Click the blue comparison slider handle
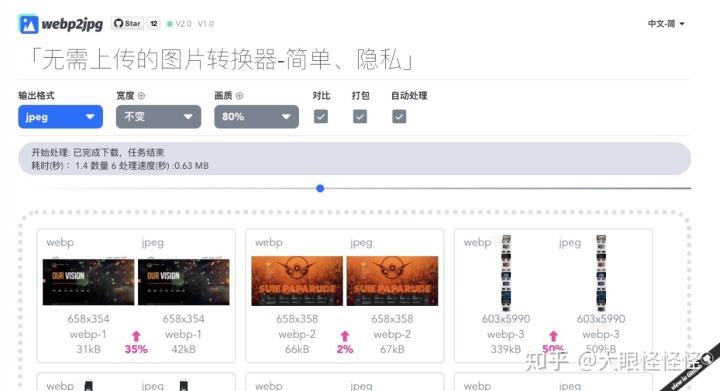Image resolution: width=720 pixels, height=391 pixels. tap(321, 188)
